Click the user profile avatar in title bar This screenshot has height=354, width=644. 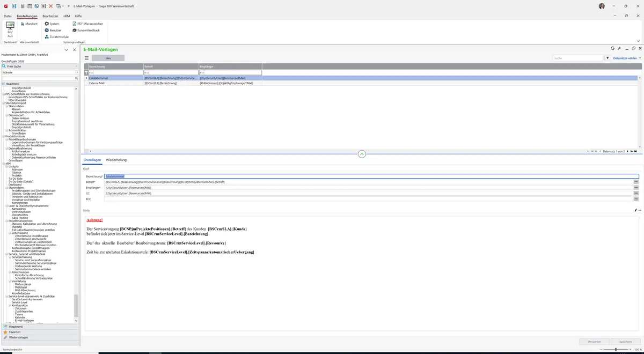[601, 5]
